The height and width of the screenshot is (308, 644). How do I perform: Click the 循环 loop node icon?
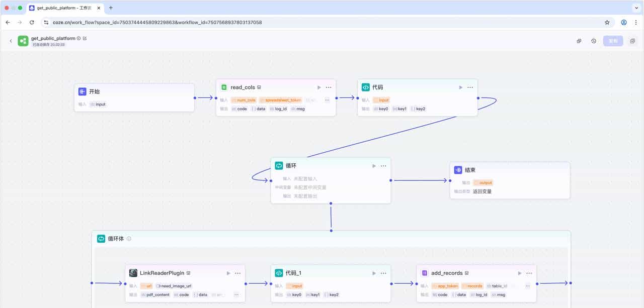(x=279, y=166)
